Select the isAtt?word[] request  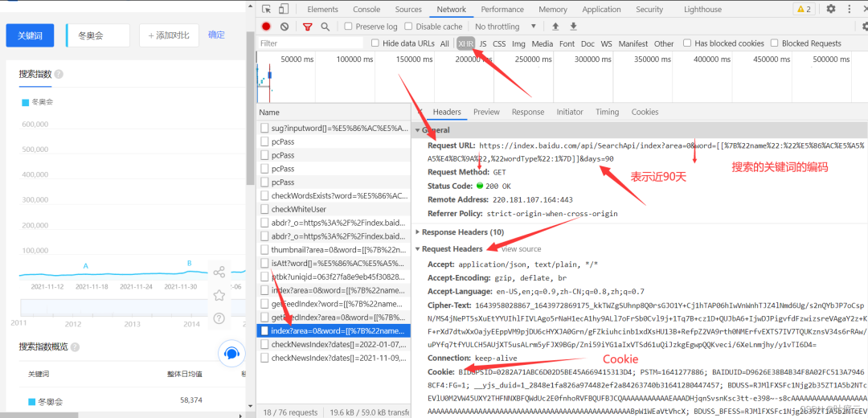pyautogui.click(x=334, y=263)
